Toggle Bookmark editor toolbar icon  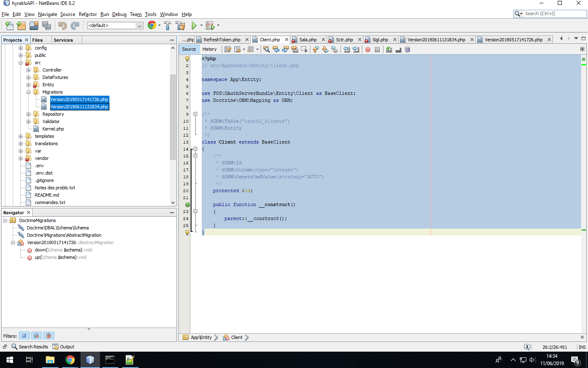334,49
